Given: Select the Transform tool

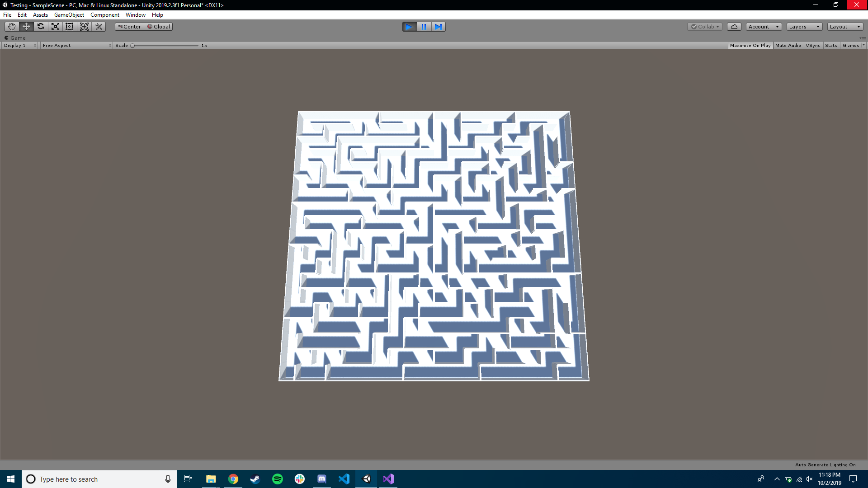Looking at the screenshot, I should click(x=84, y=27).
